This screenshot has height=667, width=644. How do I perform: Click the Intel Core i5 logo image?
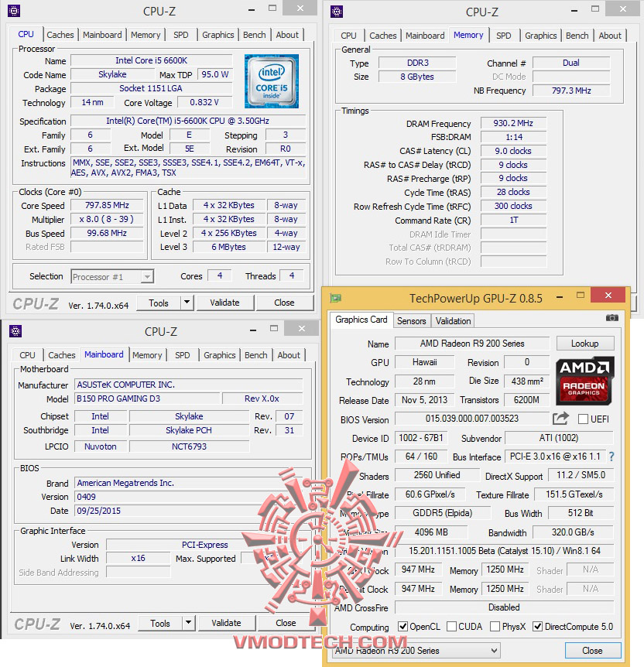pos(272,80)
